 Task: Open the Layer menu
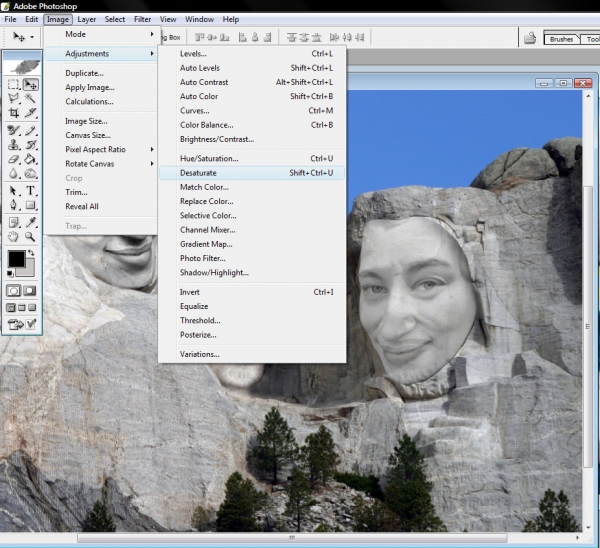coord(86,19)
